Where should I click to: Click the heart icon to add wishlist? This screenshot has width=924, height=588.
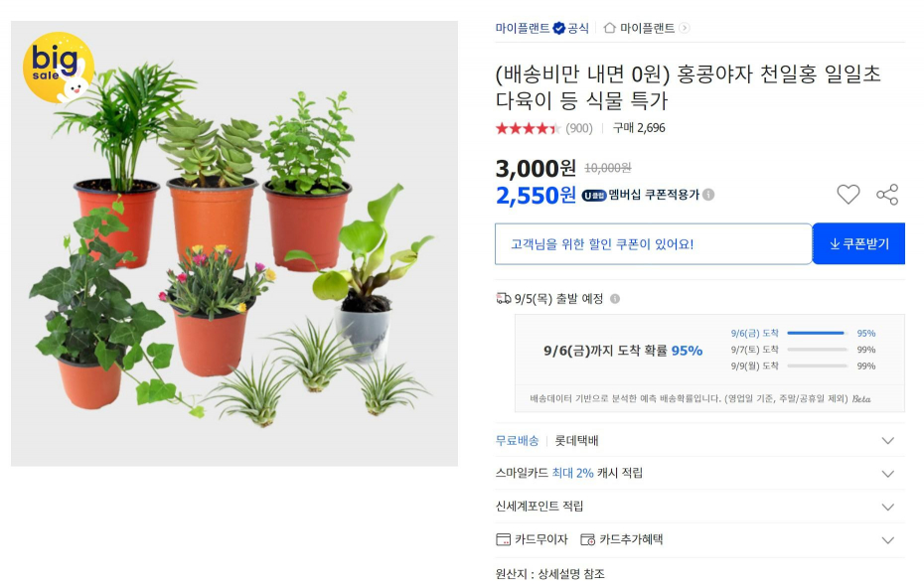(x=848, y=195)
